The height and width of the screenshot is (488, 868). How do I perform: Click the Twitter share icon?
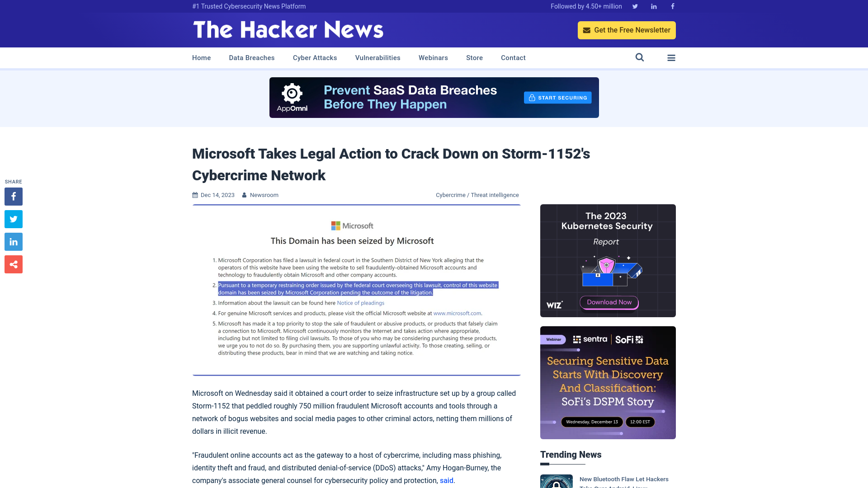[x=13, y=219]
